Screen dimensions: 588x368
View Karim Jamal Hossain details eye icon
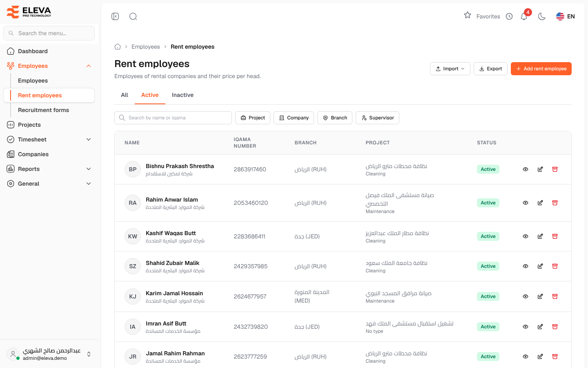coord(526,296)
